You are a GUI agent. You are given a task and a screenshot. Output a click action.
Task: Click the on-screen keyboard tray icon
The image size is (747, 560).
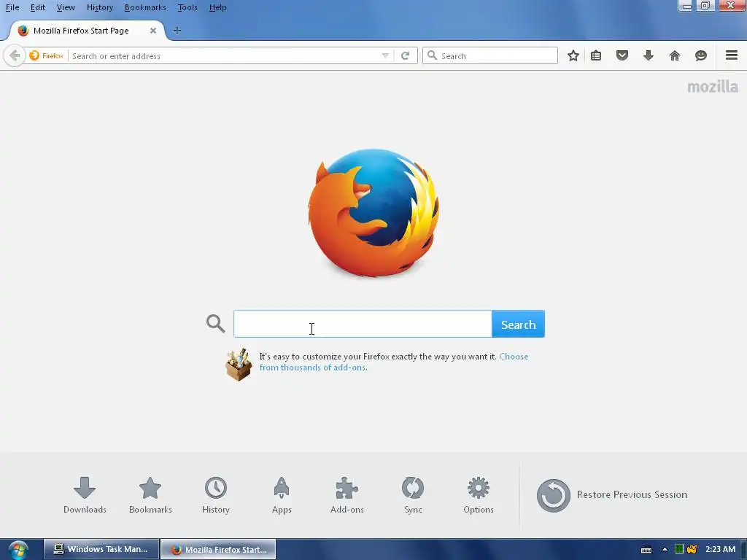click(x=646, y=550)
